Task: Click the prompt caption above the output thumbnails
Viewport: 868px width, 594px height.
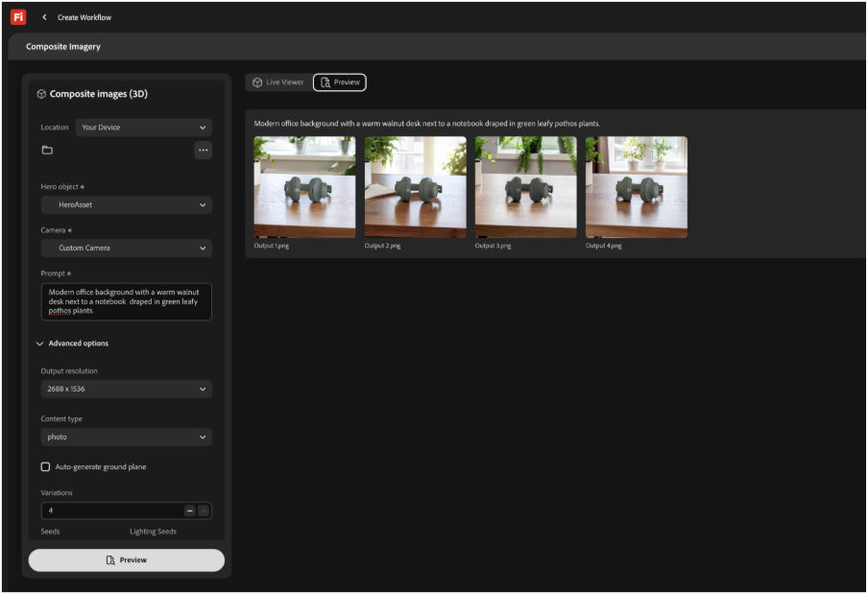Action: (427, 124)
